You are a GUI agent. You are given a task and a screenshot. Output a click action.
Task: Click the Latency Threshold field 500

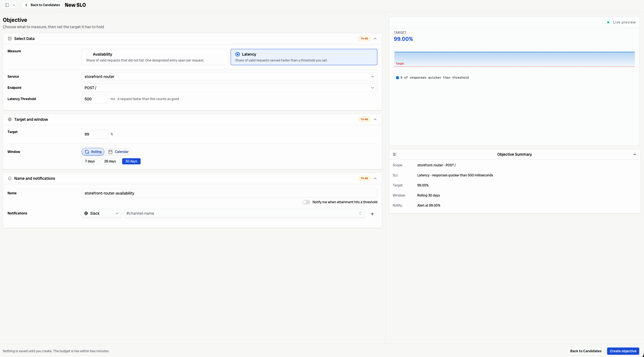point(95,99)
